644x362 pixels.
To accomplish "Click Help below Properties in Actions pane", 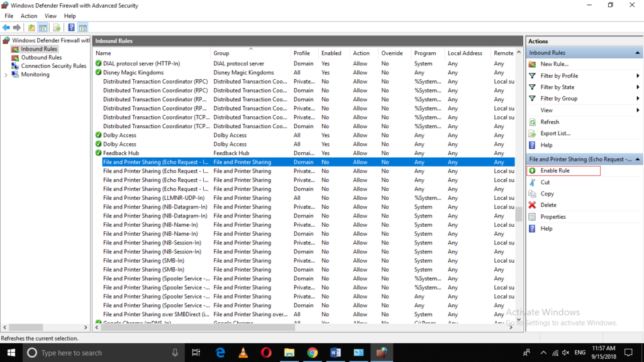I will [x=547, y=229].
